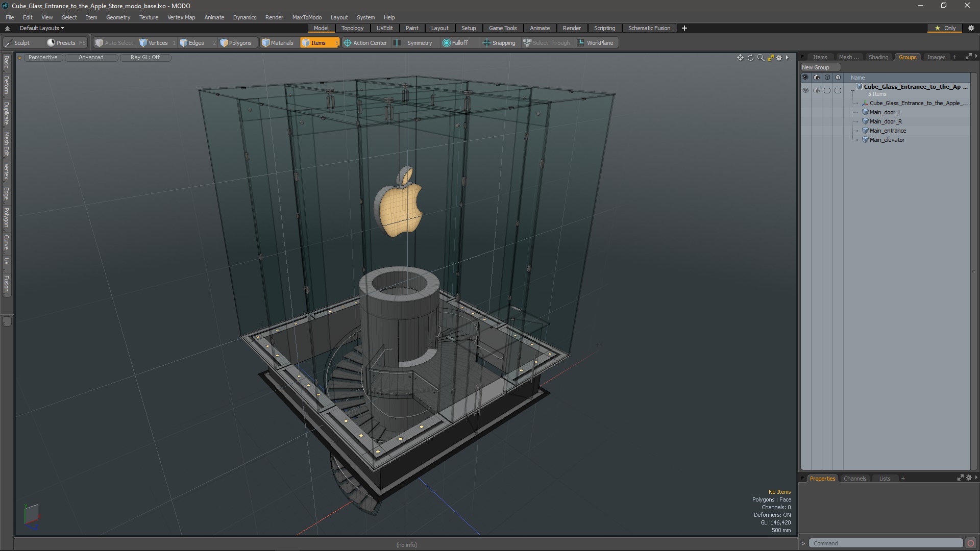Select the Main_door_L mesh item
The width and height of the screenshot is (980, 551).
tap(885, 112)
